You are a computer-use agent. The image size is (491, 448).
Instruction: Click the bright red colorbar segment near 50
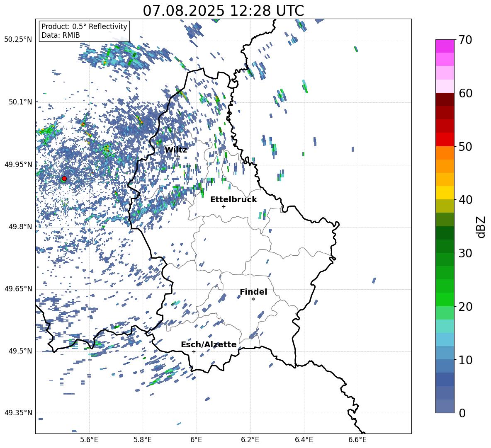[445, 140]
